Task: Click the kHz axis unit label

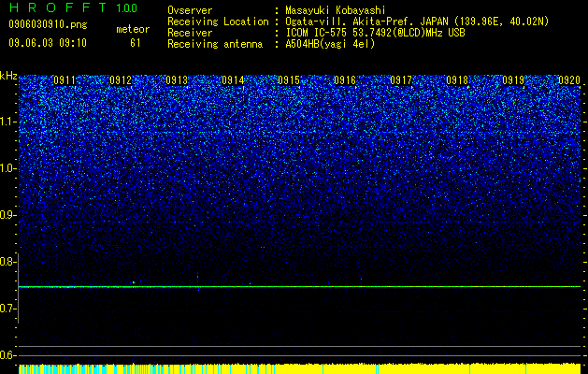Action: click(x=9, y=76)
